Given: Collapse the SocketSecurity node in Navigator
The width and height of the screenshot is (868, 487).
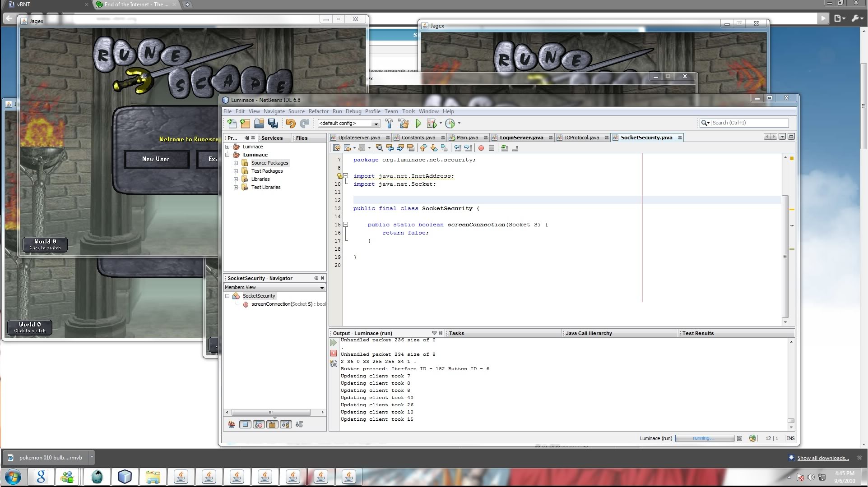Looking at the screenshot, I should (227, 296).
